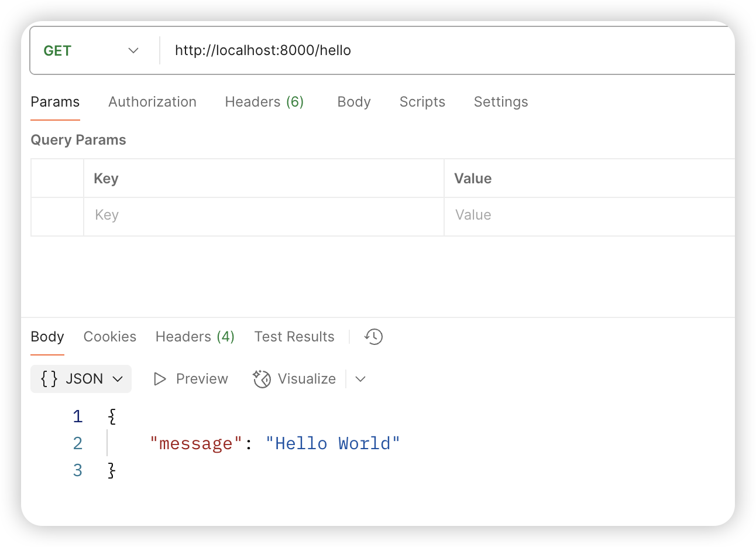756x547 pixels.
Task: Click the Visualize button
Action: click(x=294, y=379)
